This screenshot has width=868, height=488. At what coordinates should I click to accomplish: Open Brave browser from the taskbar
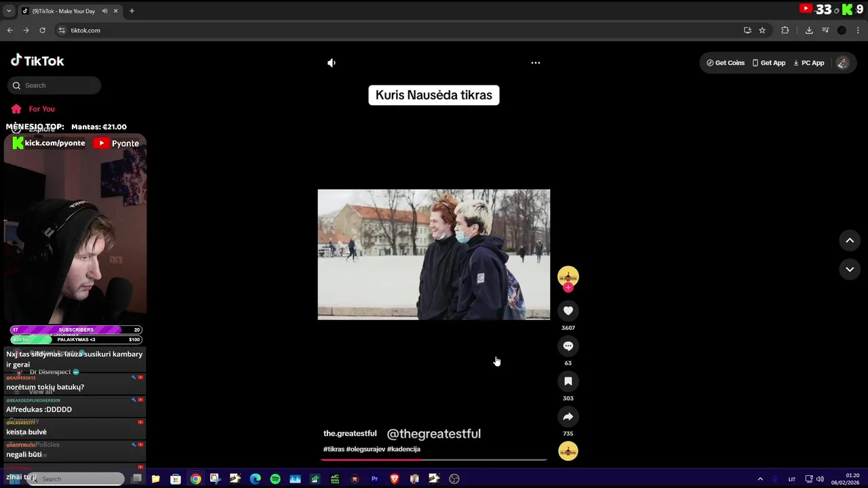pyautogui.click(x=395, y=479)
